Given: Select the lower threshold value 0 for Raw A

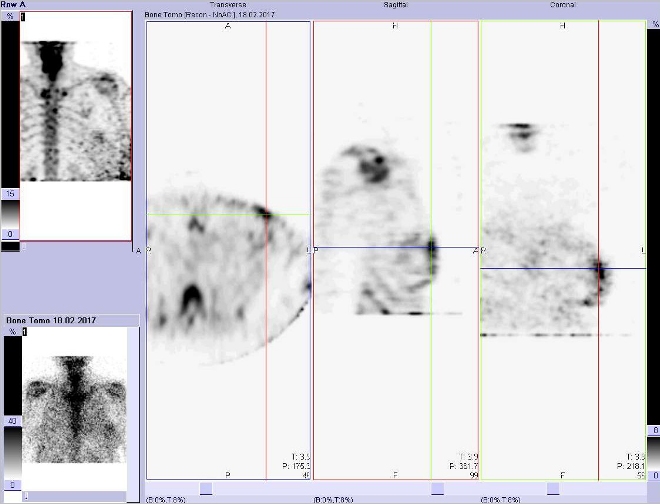Looking at the screenshot, I should click(10, 235).
